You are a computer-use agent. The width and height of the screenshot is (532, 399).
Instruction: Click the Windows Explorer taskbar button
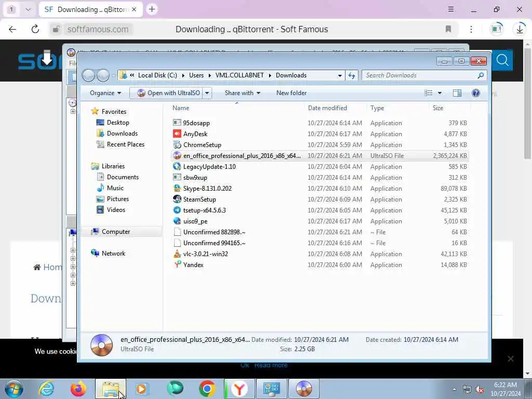click(x=111, y=389)
